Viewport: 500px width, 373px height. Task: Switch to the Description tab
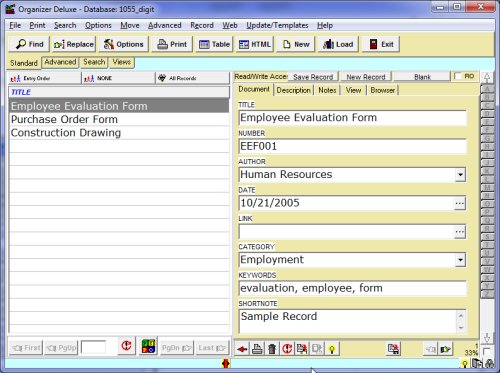[293, 90]
